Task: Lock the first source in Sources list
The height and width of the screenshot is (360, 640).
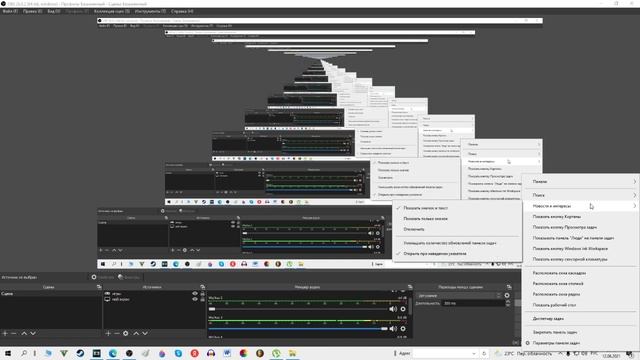Action: point(202,293)
